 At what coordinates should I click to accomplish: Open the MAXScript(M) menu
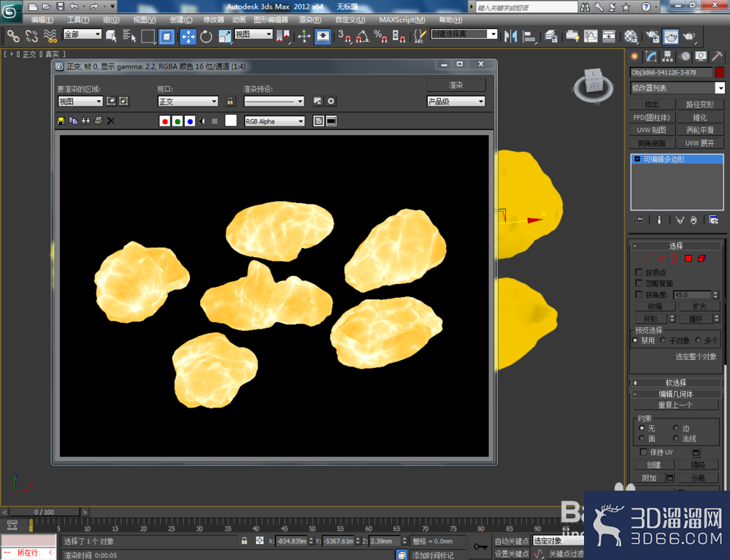pyautogui.click(x=402, y=20)
